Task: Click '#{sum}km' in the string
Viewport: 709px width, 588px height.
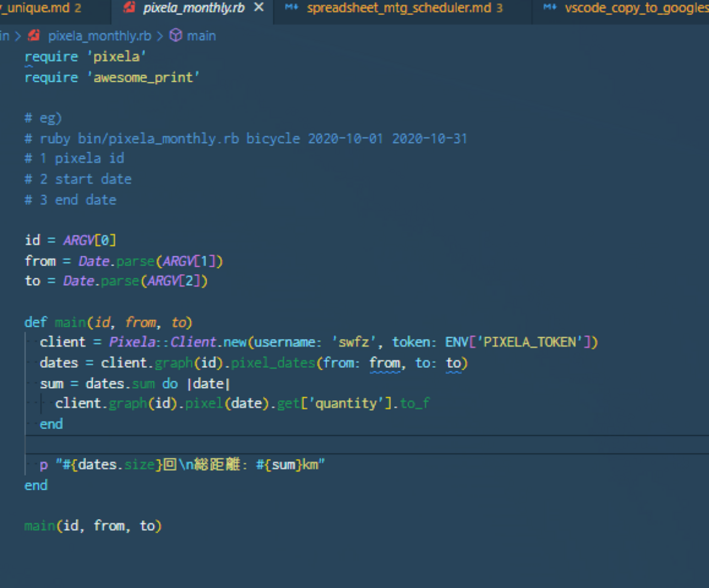Action: pos(287,465)
